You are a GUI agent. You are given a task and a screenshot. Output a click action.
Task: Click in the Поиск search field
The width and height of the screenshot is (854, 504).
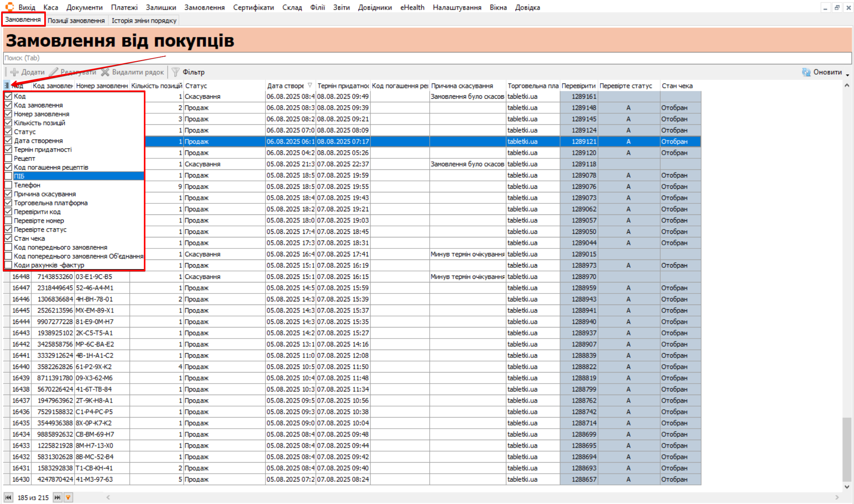(x=427, y=58)
